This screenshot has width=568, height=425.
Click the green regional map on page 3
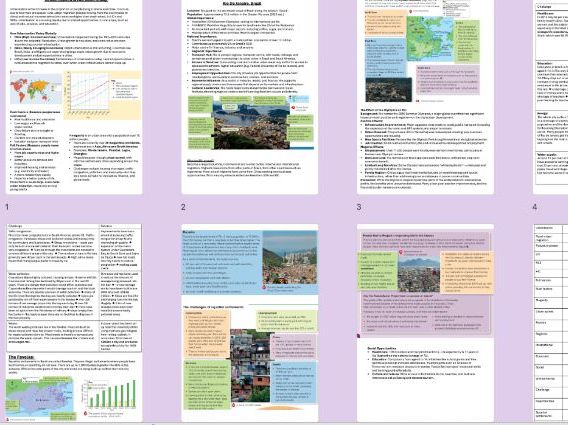click(430, 39)
